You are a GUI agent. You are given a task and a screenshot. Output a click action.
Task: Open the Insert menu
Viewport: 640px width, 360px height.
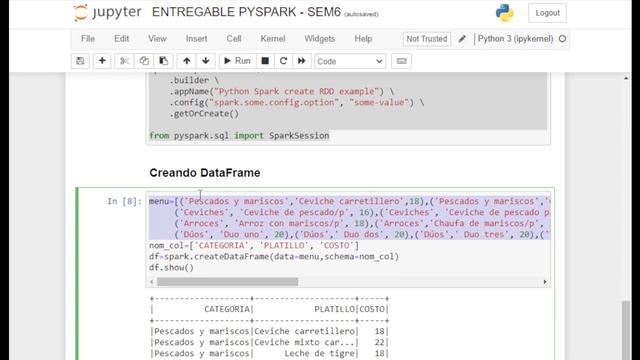coord(197,39)
